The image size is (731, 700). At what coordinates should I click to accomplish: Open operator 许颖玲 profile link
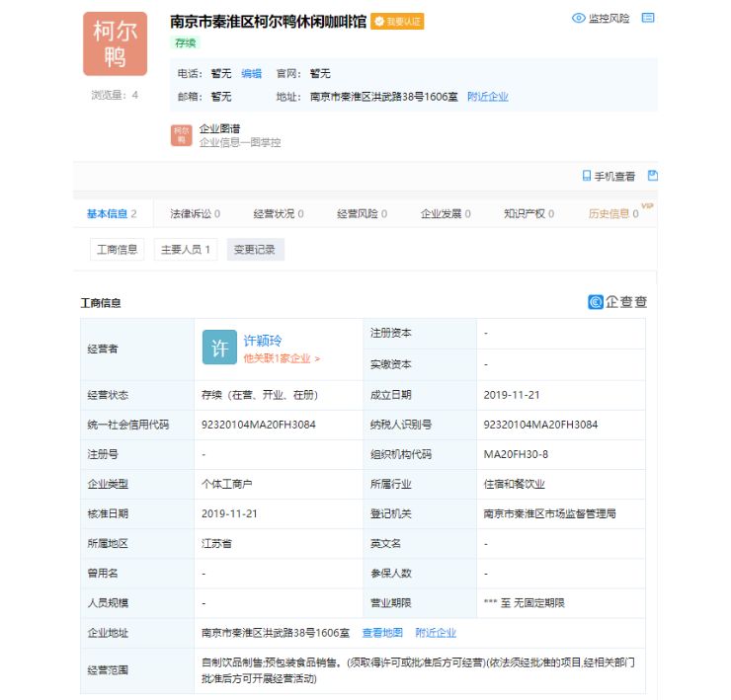click(263, 341)
